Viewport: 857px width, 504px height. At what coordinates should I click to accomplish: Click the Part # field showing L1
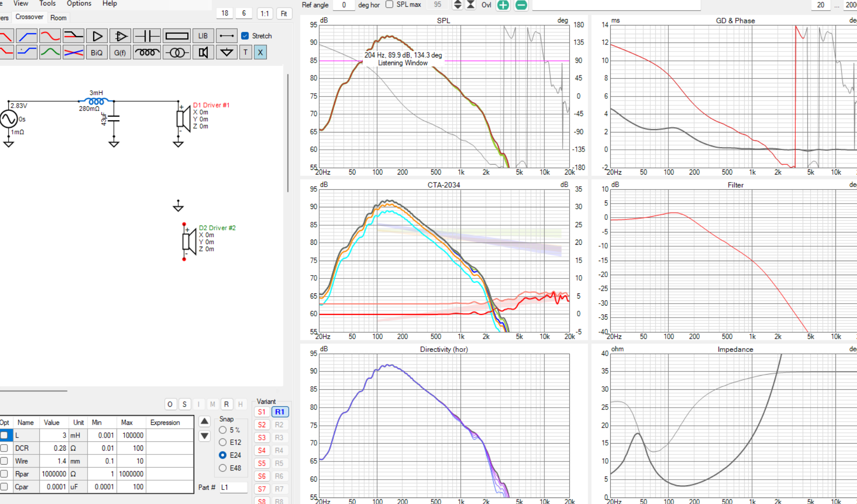[233, 487]
